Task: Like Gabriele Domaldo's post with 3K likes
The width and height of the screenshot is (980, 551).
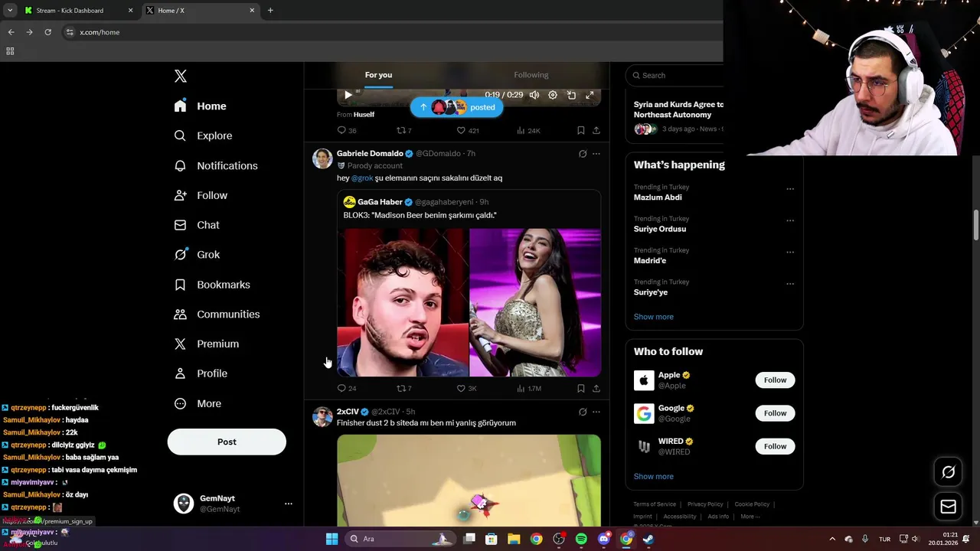Action: pyautogui.click(x=467, y=388)
